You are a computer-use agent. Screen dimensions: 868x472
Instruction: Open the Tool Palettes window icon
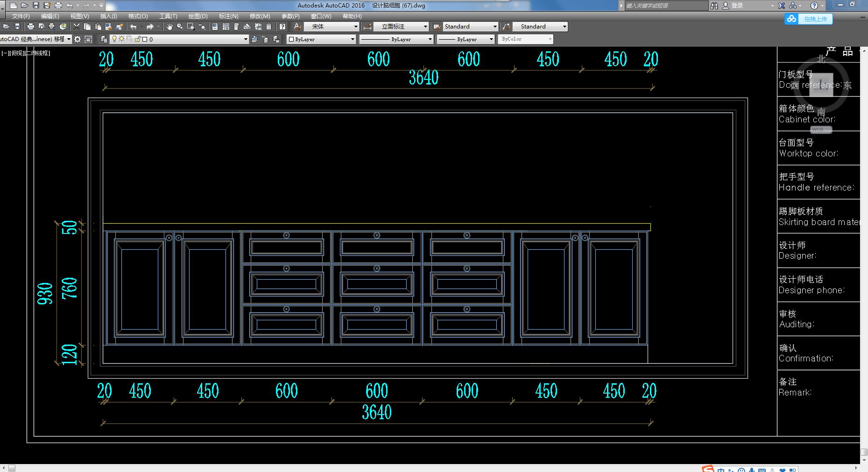[x=237, y=27]
